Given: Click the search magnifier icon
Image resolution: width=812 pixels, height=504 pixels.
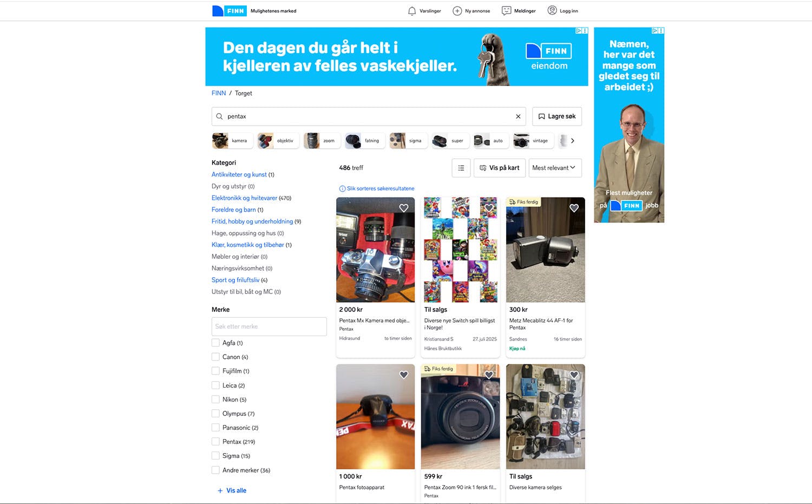Looking at the screenshot, I should [219, 116].
